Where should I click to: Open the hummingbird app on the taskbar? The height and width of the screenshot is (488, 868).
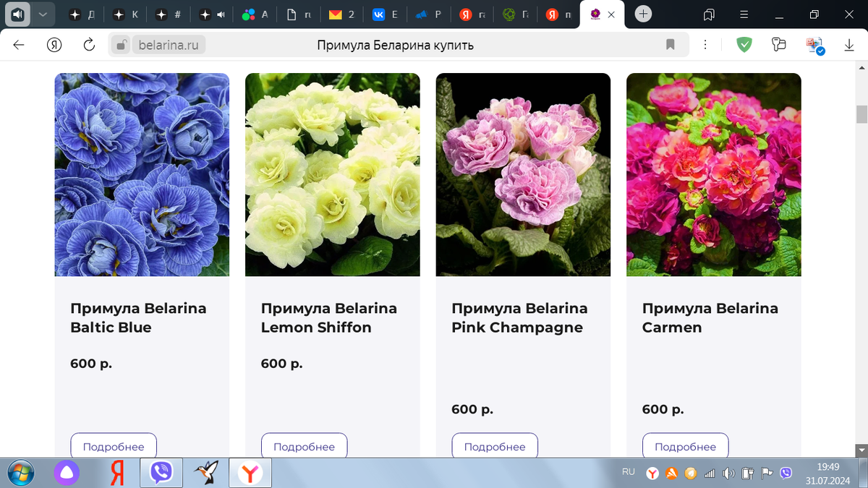(x=206, y=474)
